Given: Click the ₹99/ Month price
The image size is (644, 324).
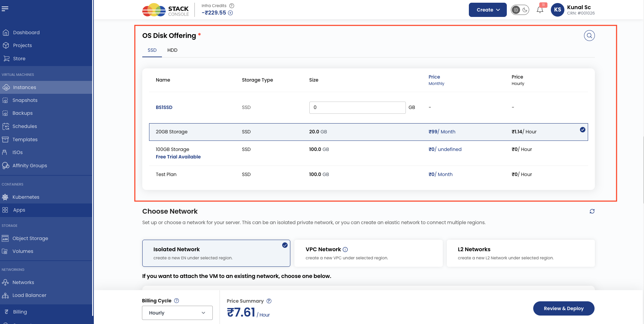Looking at the screenshot, I should coord(442,132).
